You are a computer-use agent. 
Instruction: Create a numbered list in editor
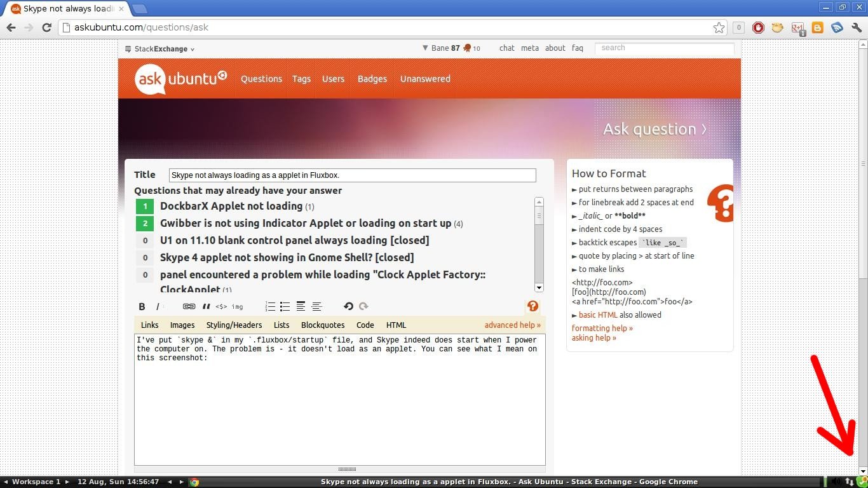click(270, 306)
